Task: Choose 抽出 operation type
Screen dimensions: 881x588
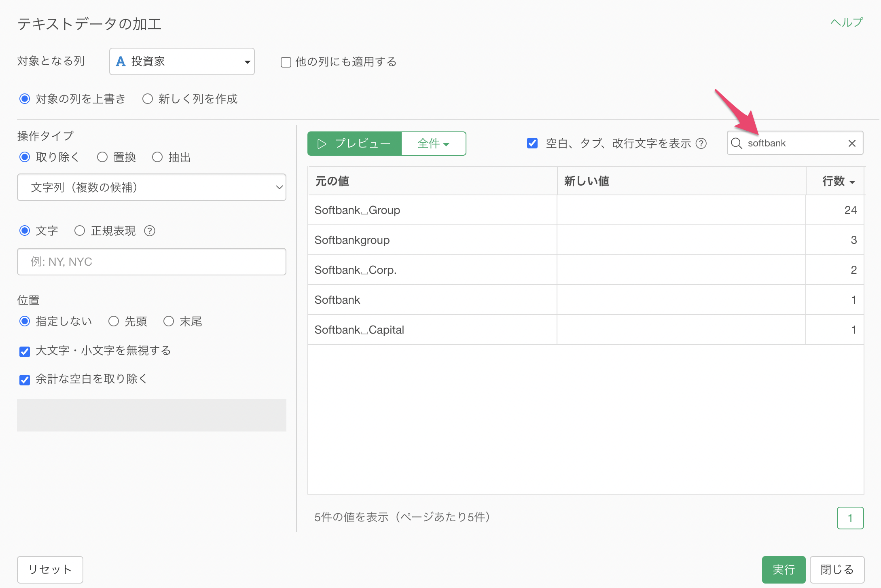Action: (x=157, y=157)
